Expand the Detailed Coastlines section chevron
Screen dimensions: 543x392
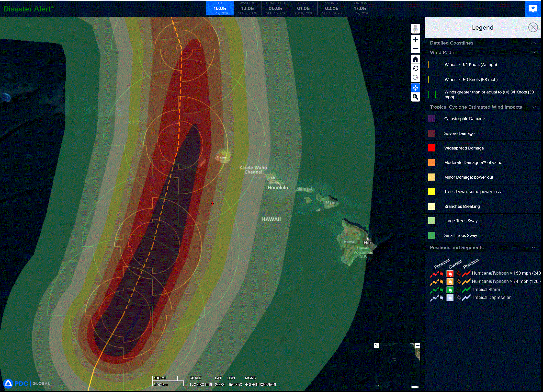pyautogui.click(x=533, y=43)
